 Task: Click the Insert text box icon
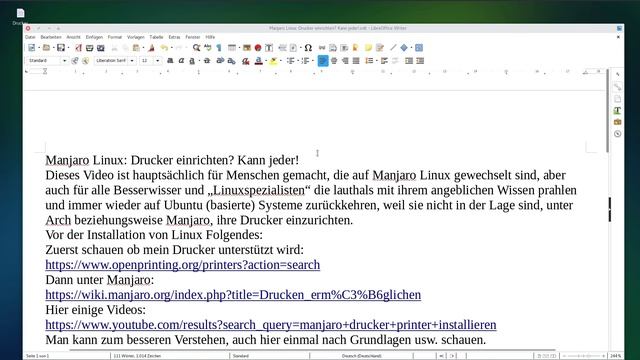269,48
